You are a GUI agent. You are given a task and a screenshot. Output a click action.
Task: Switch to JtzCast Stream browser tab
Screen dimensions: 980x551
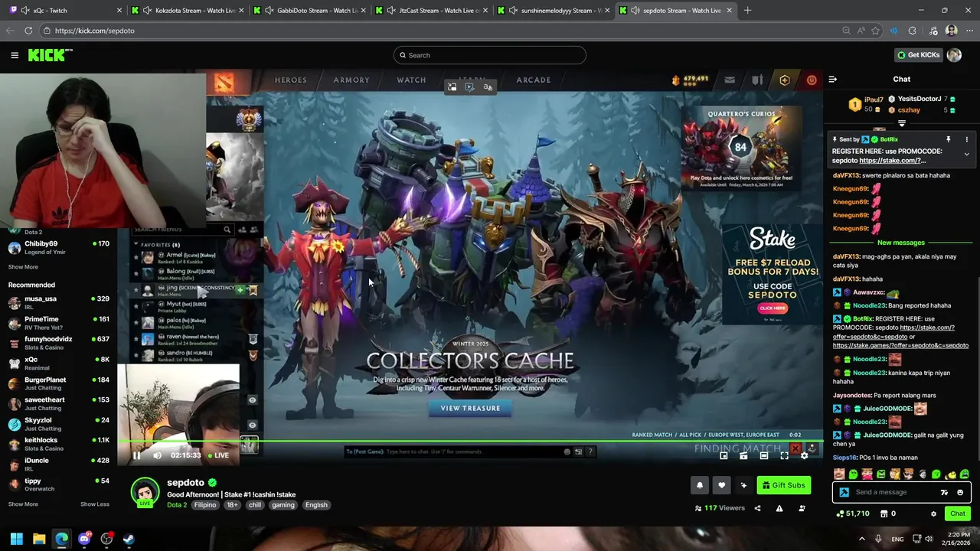pyautogui.click(x=433, y=11)
